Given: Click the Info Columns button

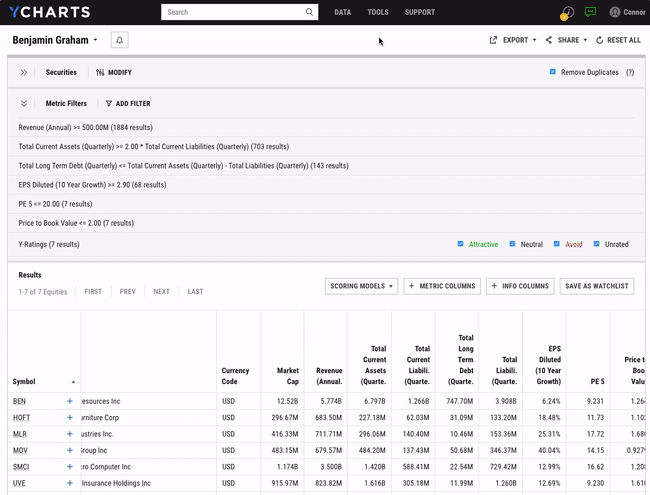Looking at the screenshot, I should pos(520,286).
